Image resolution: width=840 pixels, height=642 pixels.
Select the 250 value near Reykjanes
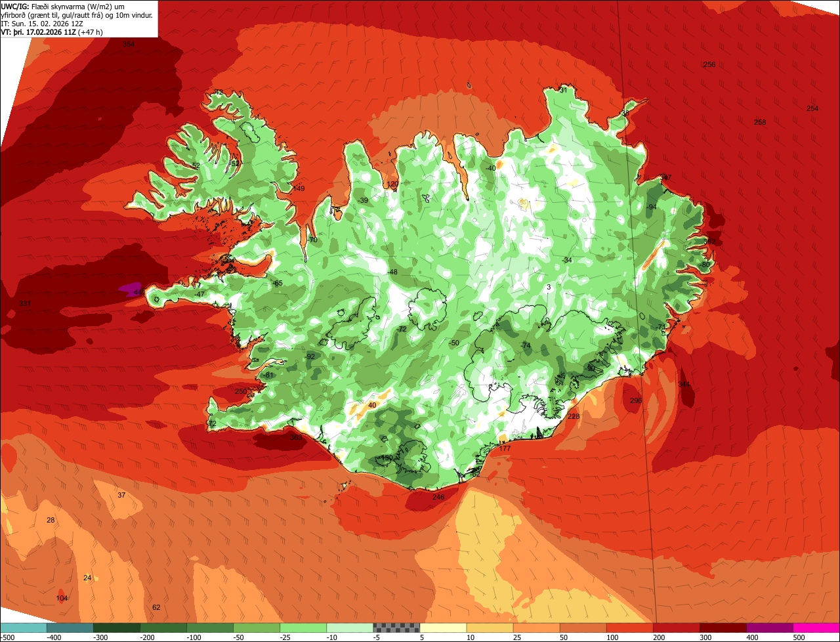241,391
